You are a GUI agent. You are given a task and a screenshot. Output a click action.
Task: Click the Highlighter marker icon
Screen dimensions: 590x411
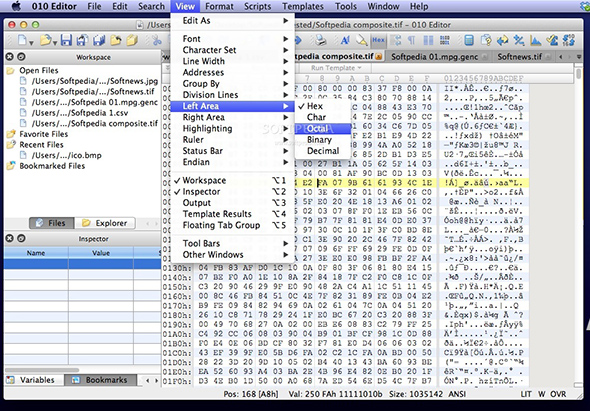(x=362, y=40)
